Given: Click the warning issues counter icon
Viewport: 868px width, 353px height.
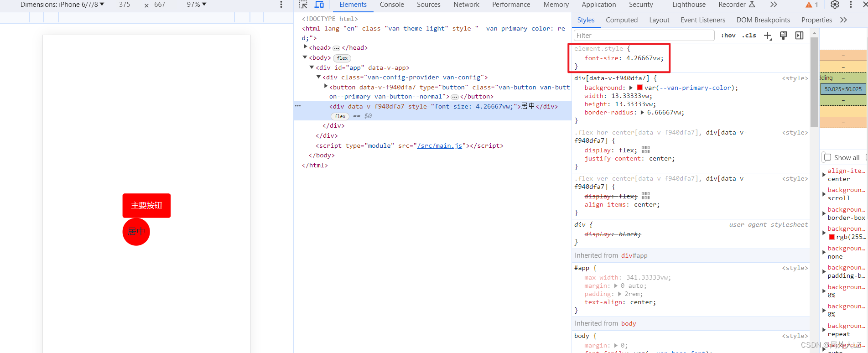Looking at the screenshot, I should pos(812,5).
